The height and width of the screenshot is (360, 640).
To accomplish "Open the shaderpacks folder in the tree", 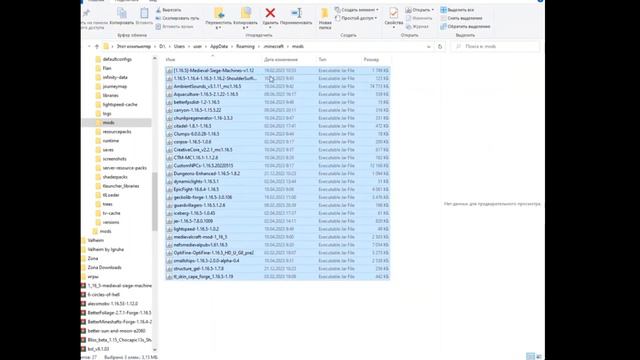I will pyautogui.click(x=115, y=177).
